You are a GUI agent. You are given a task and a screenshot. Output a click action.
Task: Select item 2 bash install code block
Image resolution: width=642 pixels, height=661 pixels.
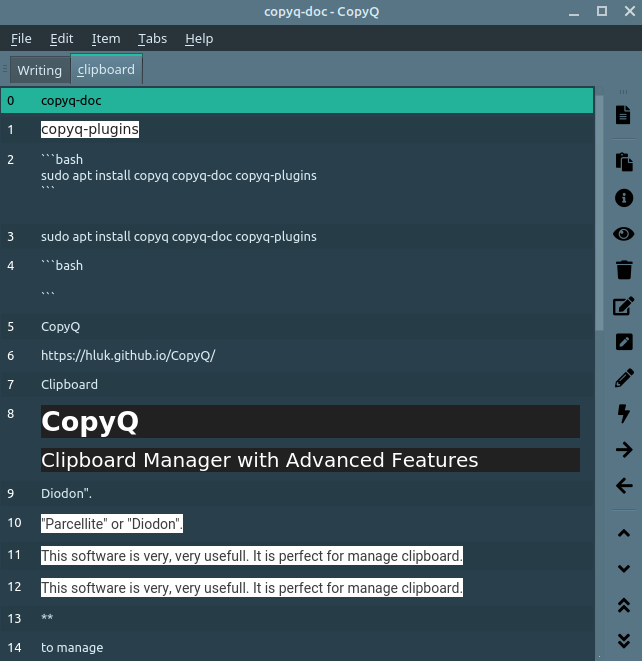pos(297,183)
